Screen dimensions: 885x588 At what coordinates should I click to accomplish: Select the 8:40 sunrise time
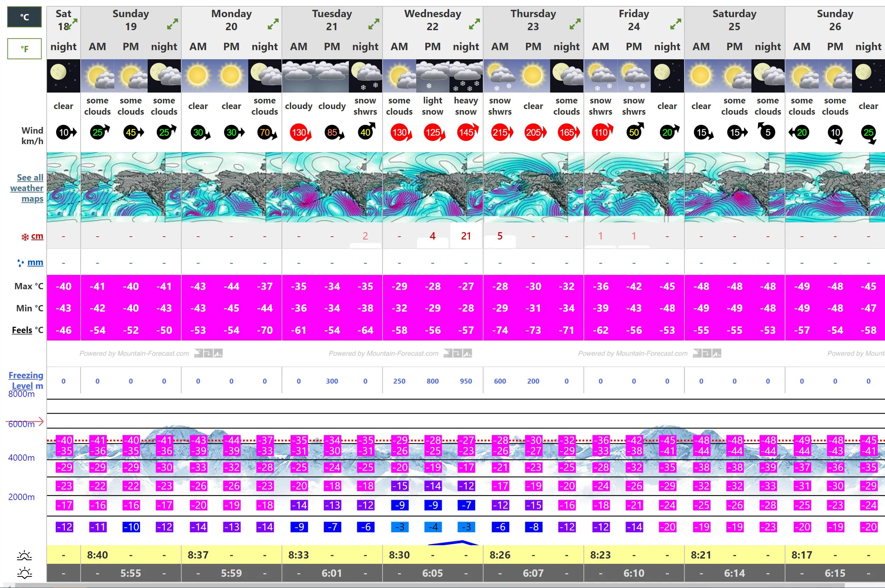click(x=97, y=555)
